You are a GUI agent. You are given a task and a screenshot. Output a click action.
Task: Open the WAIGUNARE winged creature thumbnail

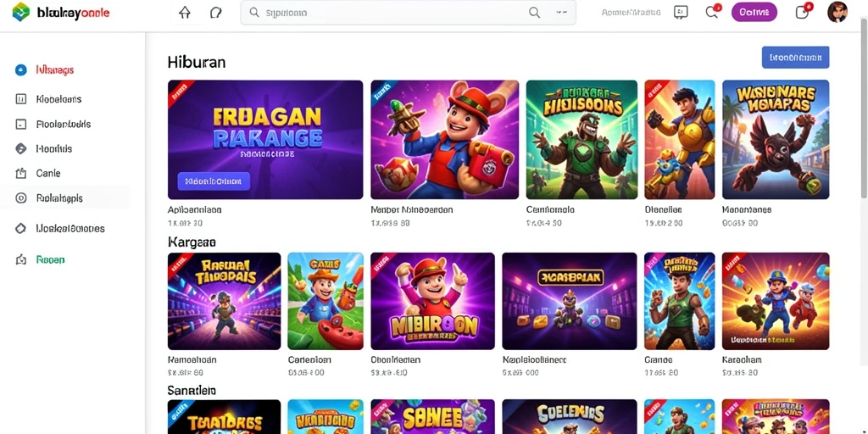(776, 140)
